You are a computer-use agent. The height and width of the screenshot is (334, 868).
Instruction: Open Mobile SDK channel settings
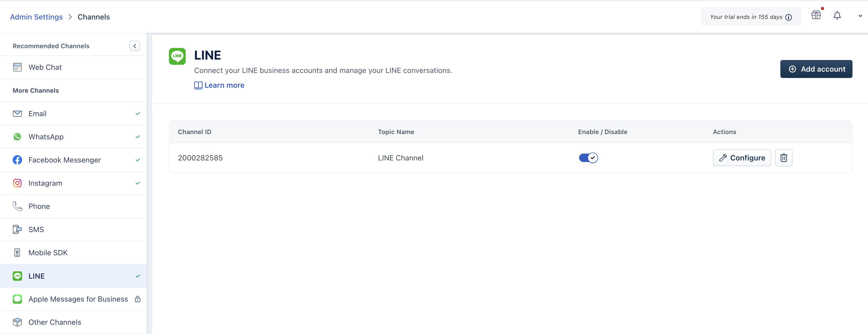[48, 253]
